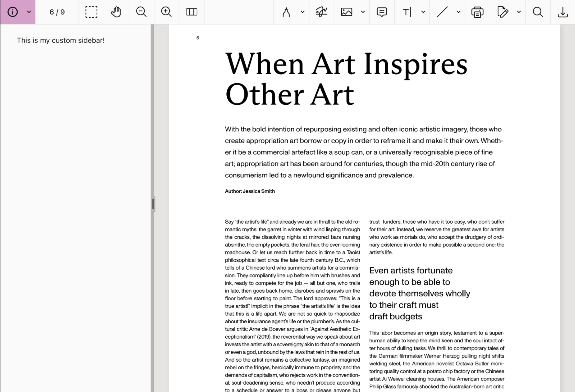Click the zoom in magnifier

tap(166, 12)
